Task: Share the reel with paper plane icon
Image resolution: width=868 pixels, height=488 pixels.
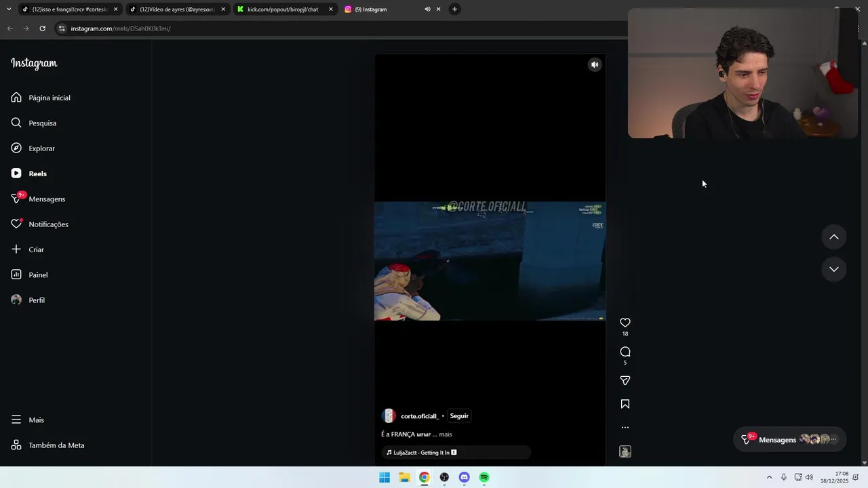Action: click(625, 380)
